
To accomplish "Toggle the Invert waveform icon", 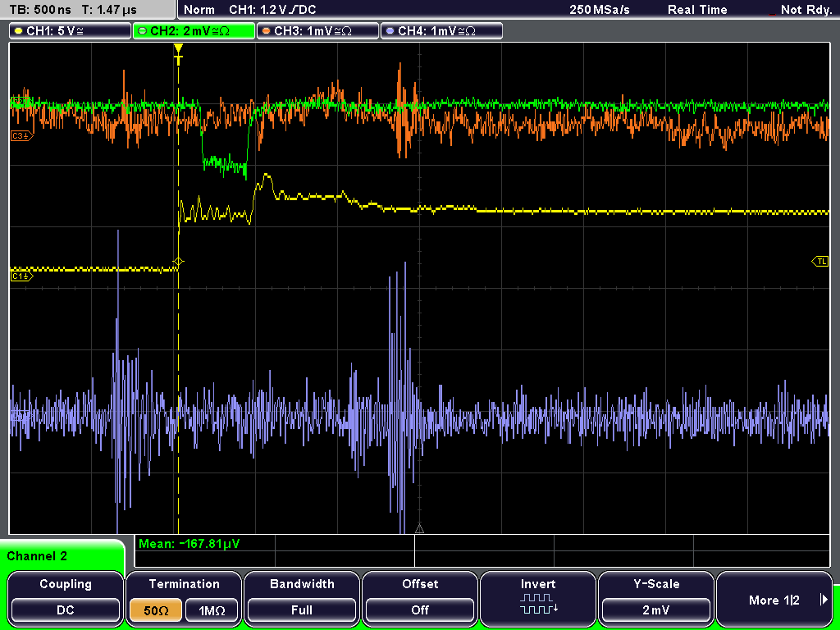I will coord(538,604).
